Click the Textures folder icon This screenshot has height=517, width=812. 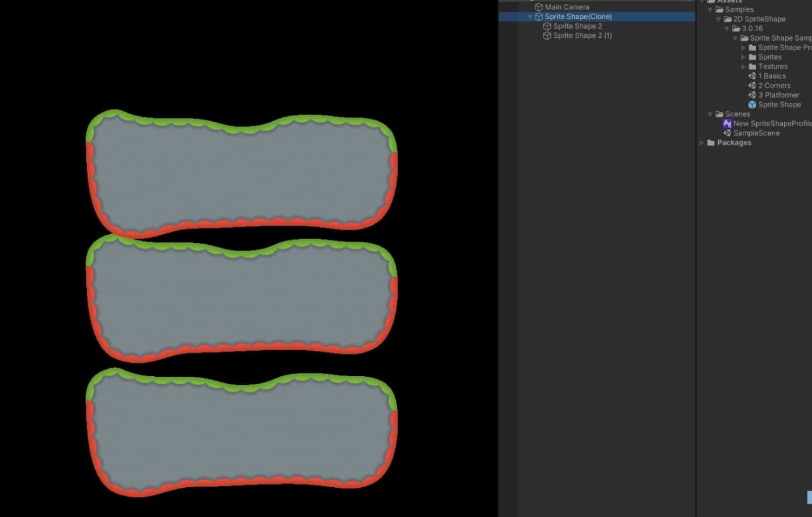[752, 67]
